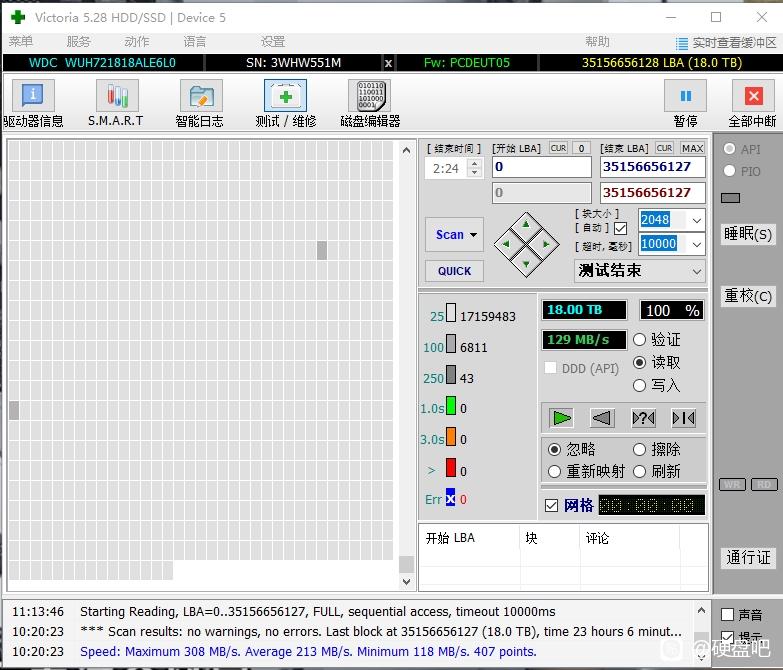This screenshot has height=670, width=783.
Task: Click the right arrow on navigation diamond
Action: pos(546,244)
